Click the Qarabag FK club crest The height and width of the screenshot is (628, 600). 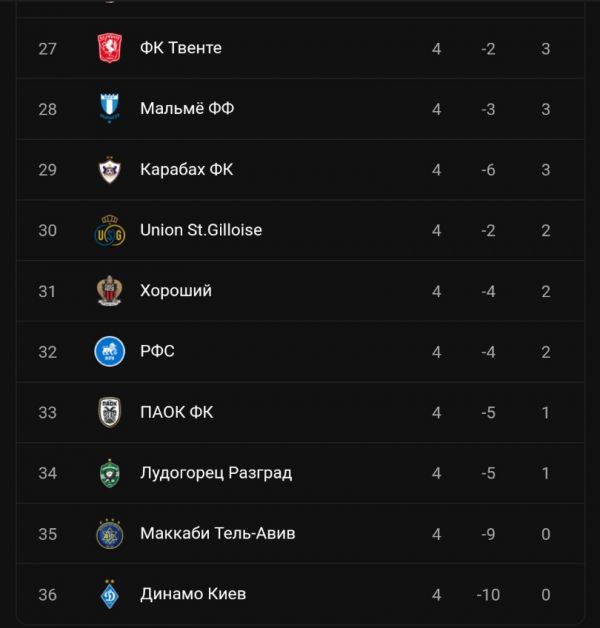[x=109, y=170]
